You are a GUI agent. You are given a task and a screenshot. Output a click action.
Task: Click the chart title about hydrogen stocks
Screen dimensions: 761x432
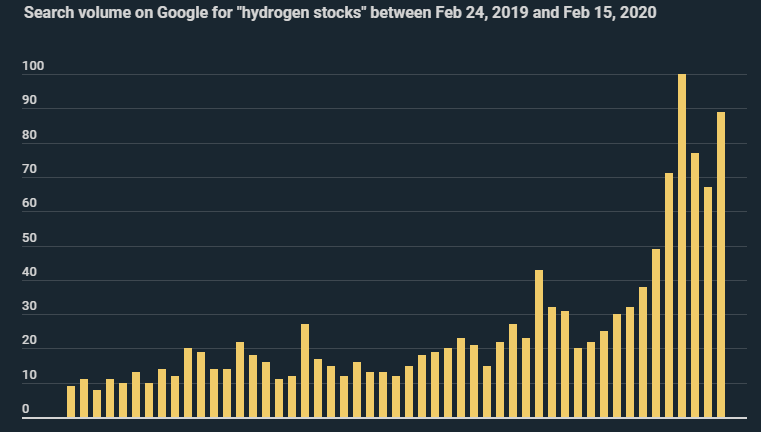click(340, 13)
